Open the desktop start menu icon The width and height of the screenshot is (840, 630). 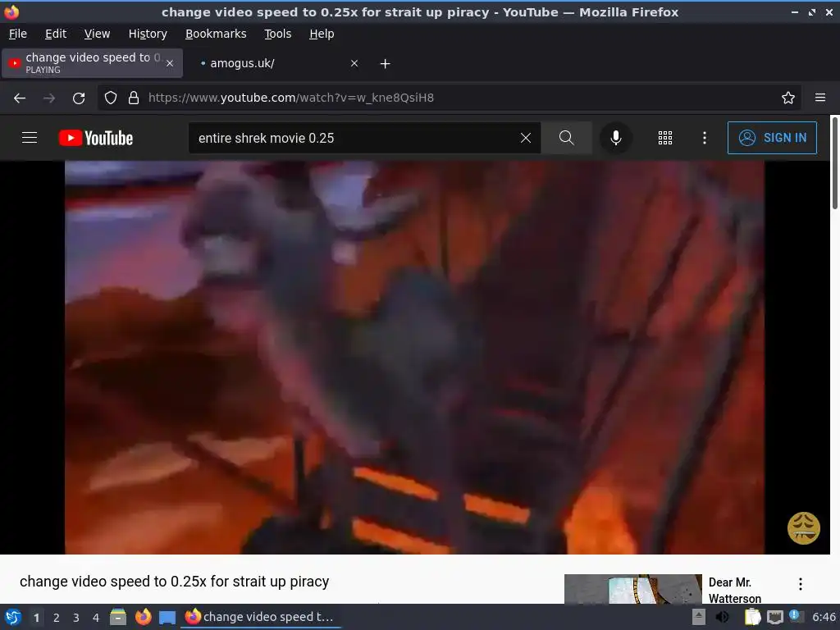click(x=13, y=617)
